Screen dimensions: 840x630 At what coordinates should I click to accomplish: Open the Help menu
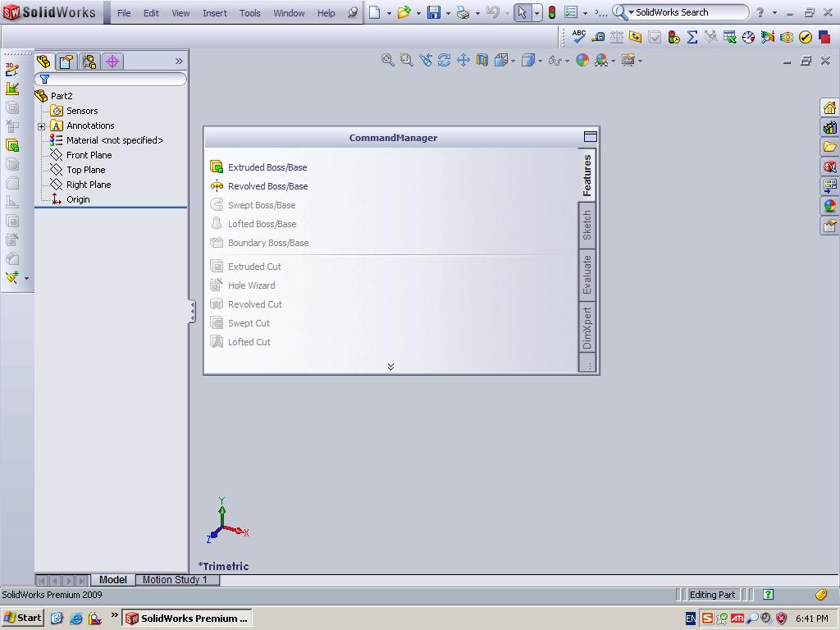326,13
